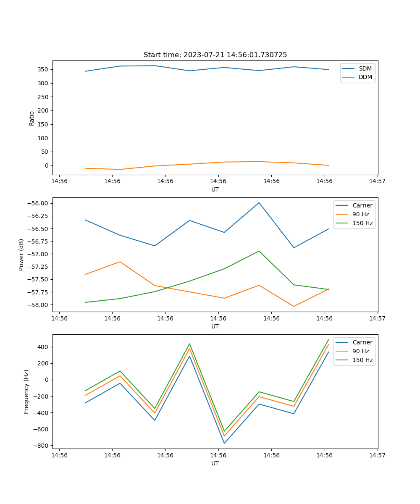Image resolution: width=420 pixels, height=504 pixels.
Task: Click the Power (dB) y-axis label
Action: tap(21, 255)
